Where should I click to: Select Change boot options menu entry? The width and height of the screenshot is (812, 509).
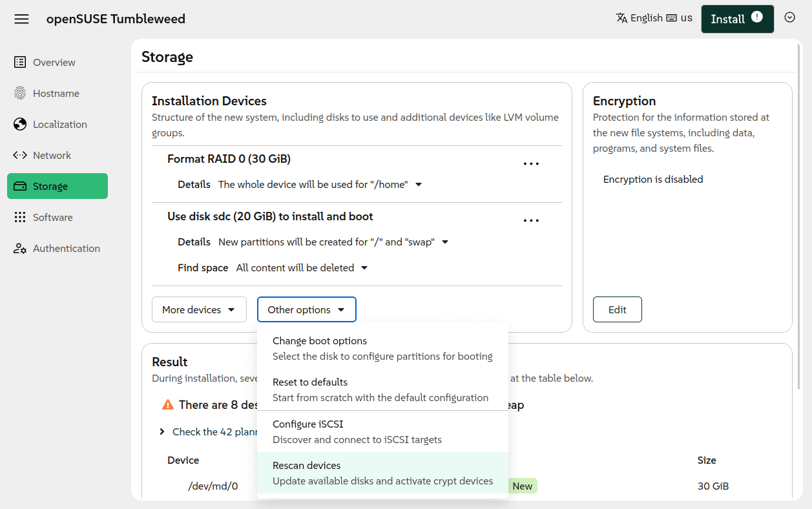(x=382, y=348)
